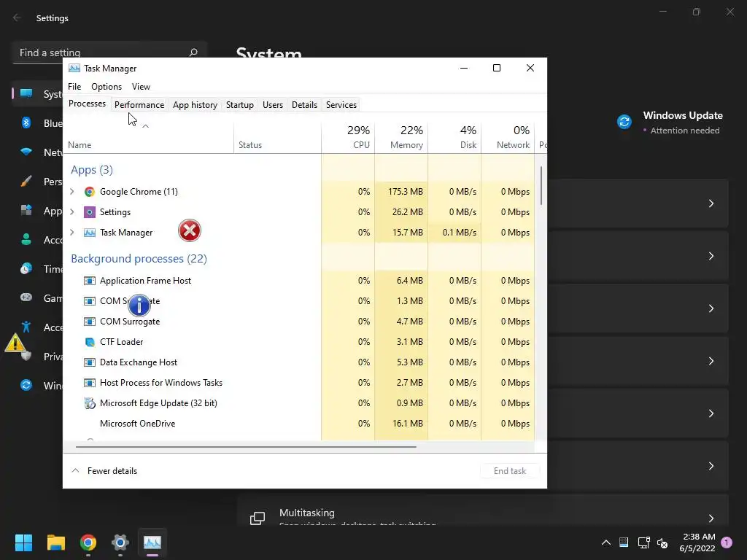Viewport: 747px width, 560px height.
Task: Go back in the Settings window
Action: [17, 17]
